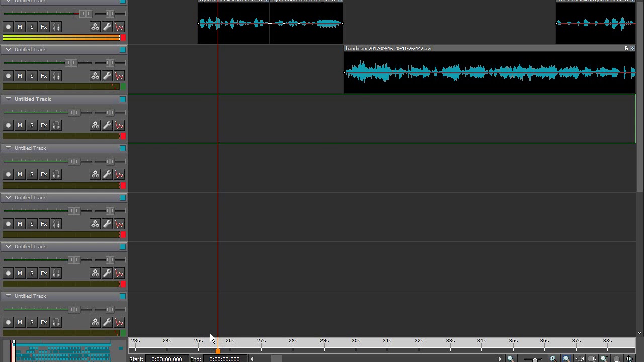Click automation icon on track above the bottom track
Viewport: 644px width, 362px height.
coord(119,273)
